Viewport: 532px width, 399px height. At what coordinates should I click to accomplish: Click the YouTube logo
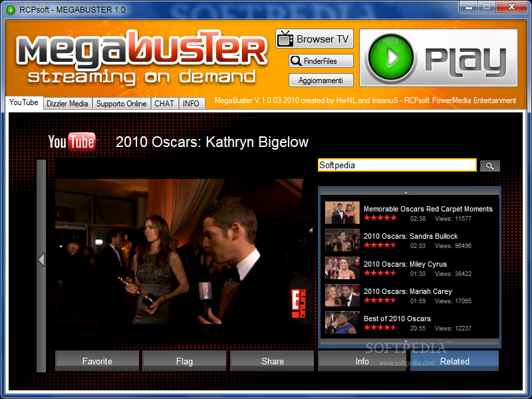pos(72,142)
